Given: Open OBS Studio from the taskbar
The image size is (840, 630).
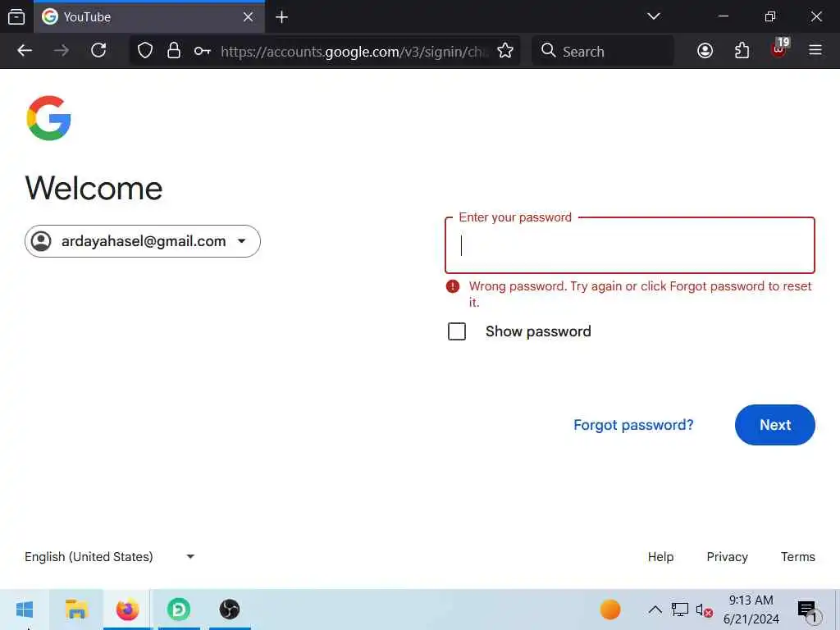Looking at the screenshot, I should pos(230,609).
